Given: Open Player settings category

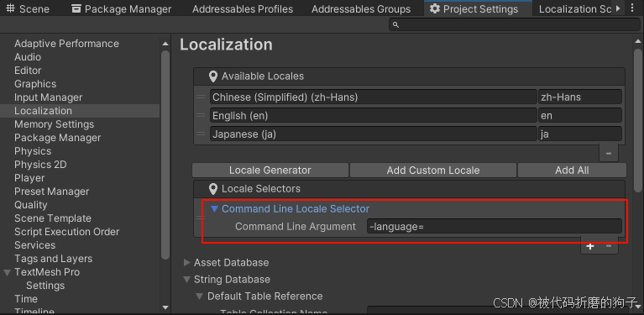Looking at the screenshot, I should pos(29,178).
